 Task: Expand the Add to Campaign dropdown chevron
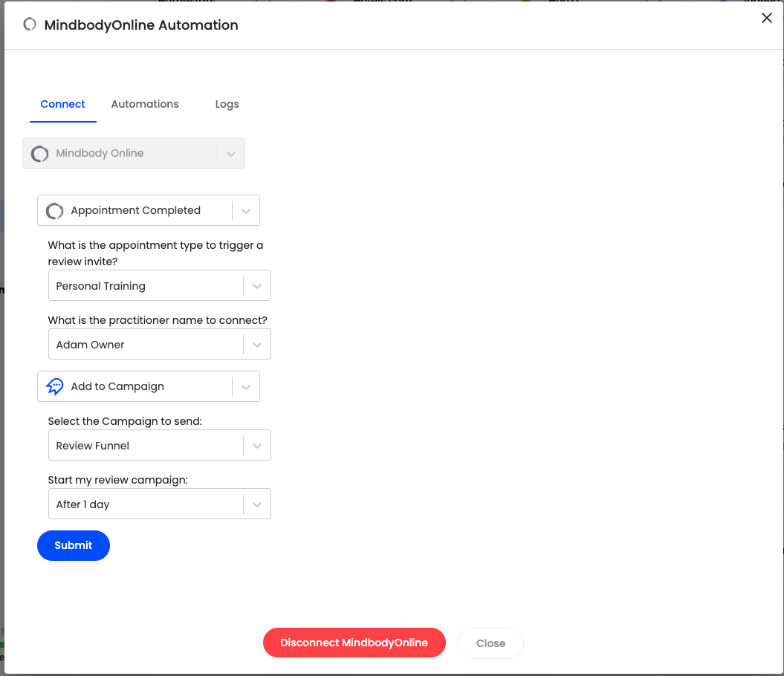click(x=246, y=386)
